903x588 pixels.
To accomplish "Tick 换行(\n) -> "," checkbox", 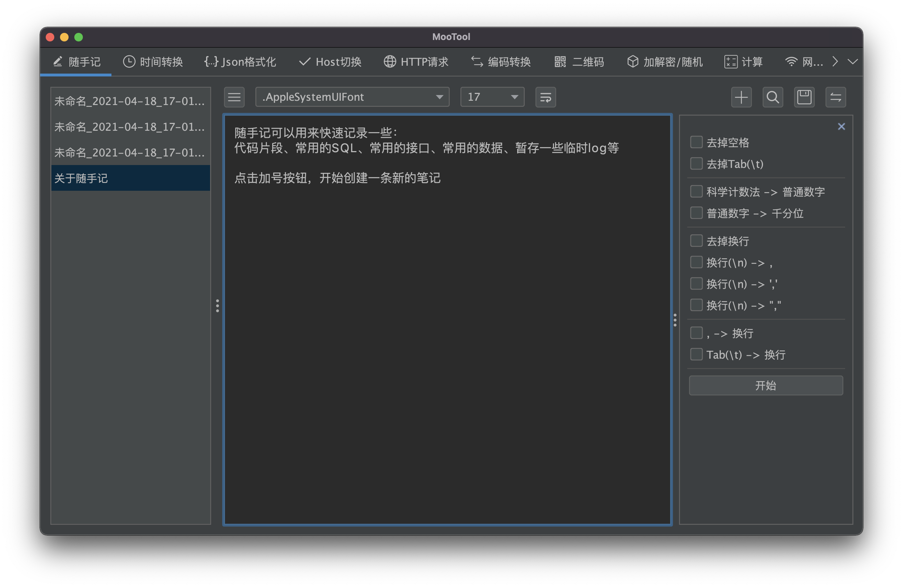I will click(x=696, y=305).
